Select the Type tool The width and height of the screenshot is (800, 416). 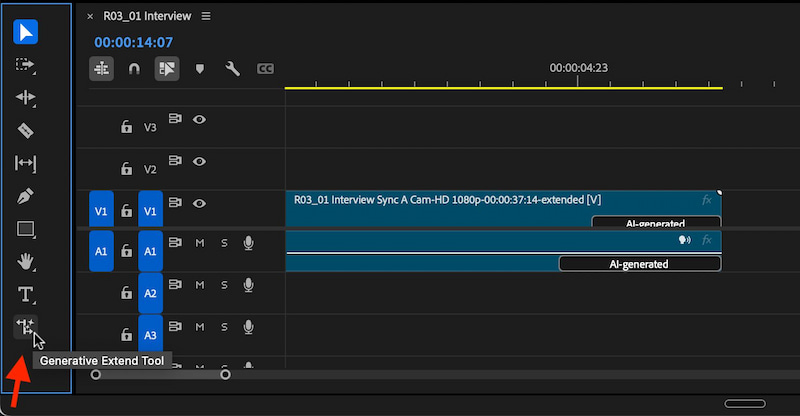[25, 295]
